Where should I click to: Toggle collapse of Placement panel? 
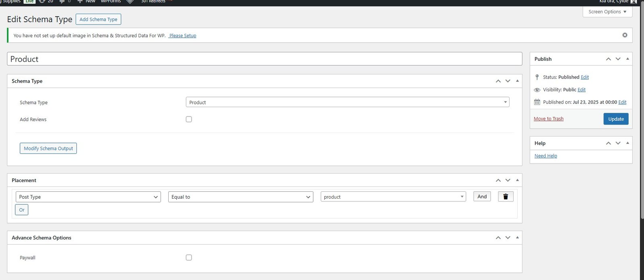tap(517, 180)
